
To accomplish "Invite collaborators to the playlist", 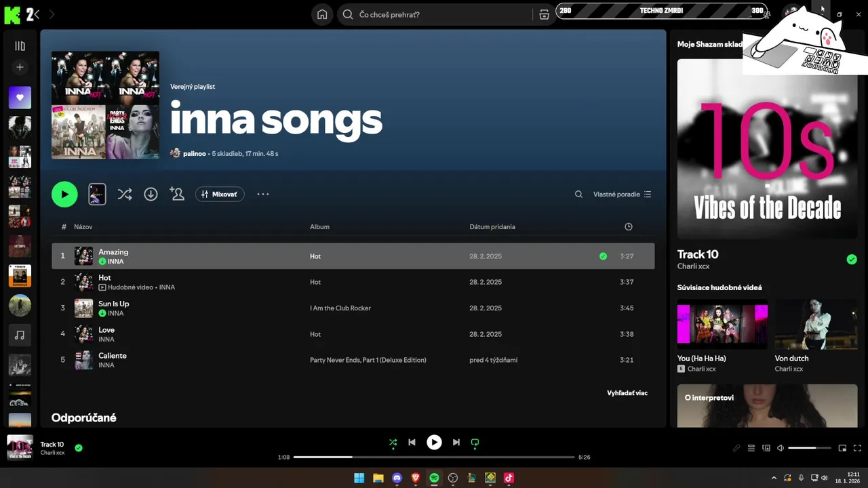I will [177, 194].
